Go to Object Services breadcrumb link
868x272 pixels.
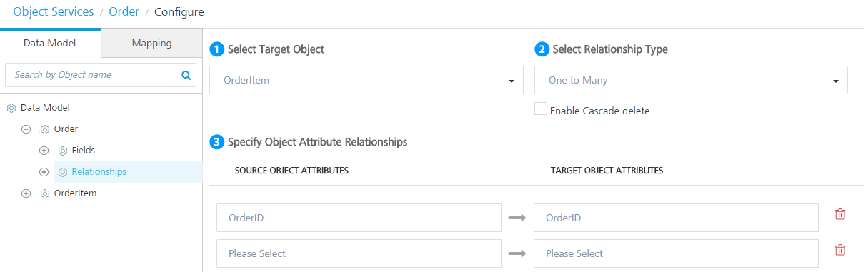(x=54, y=11)
